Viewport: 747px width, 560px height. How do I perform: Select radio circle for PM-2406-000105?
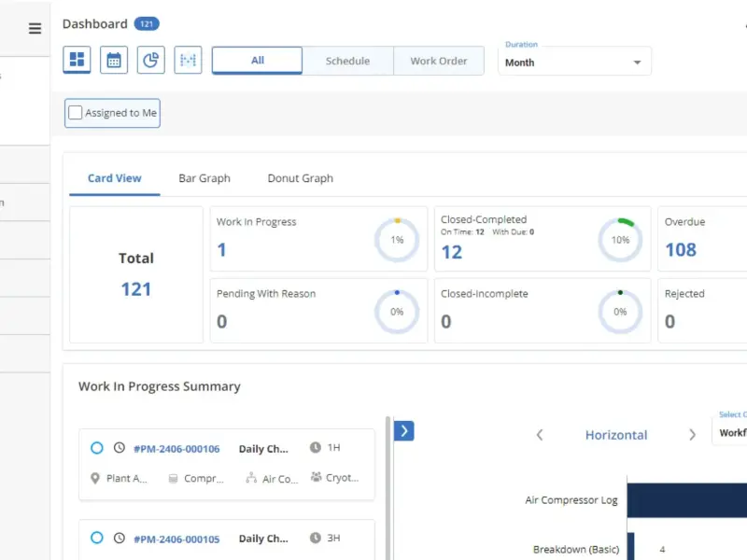97,538
